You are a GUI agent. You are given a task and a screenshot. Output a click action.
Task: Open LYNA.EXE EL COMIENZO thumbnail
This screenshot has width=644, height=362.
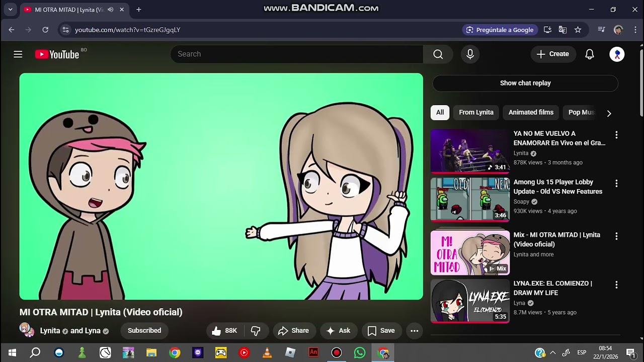tap(470, 301)
